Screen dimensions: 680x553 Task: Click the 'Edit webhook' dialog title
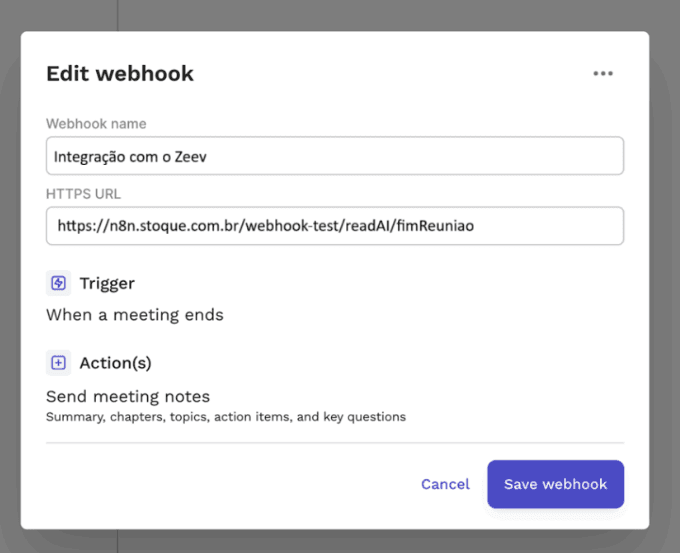point(120,73)
